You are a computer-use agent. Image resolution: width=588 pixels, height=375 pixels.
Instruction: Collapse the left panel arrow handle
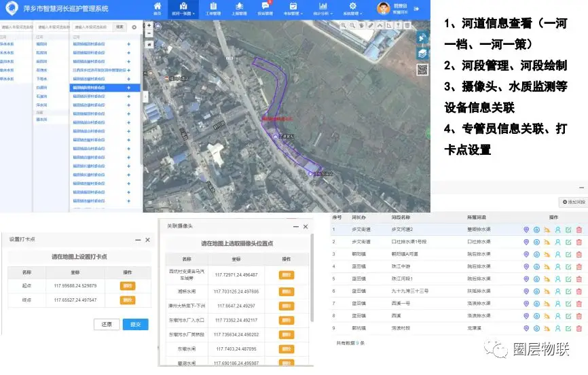(145, 97)
